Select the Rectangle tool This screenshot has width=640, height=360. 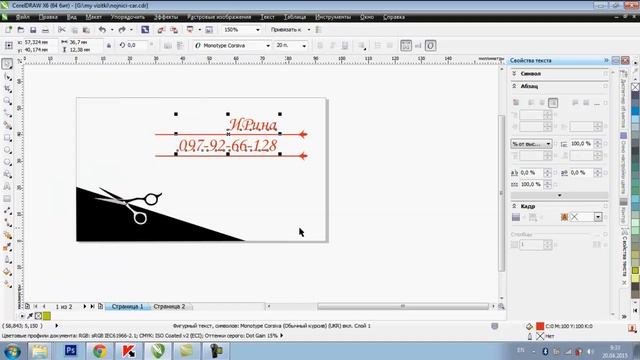(7, 138)
